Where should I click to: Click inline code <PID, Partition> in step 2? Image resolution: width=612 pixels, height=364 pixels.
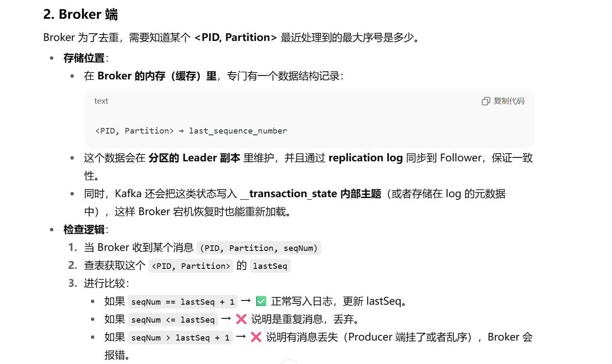click(191, 266)
